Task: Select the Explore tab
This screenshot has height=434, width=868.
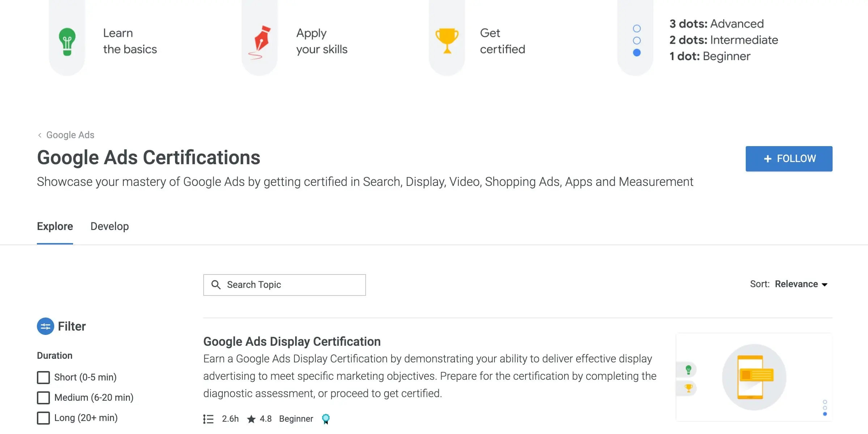Action: coord(55,226)
